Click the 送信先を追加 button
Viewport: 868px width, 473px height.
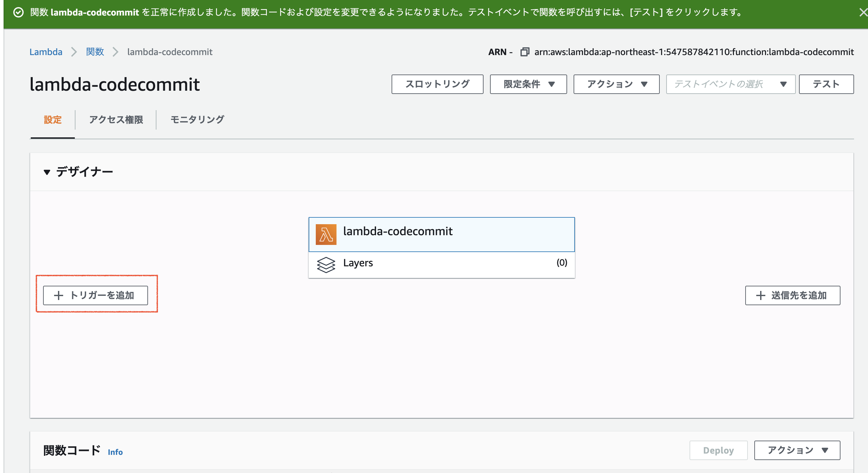[x=793, y=295]
